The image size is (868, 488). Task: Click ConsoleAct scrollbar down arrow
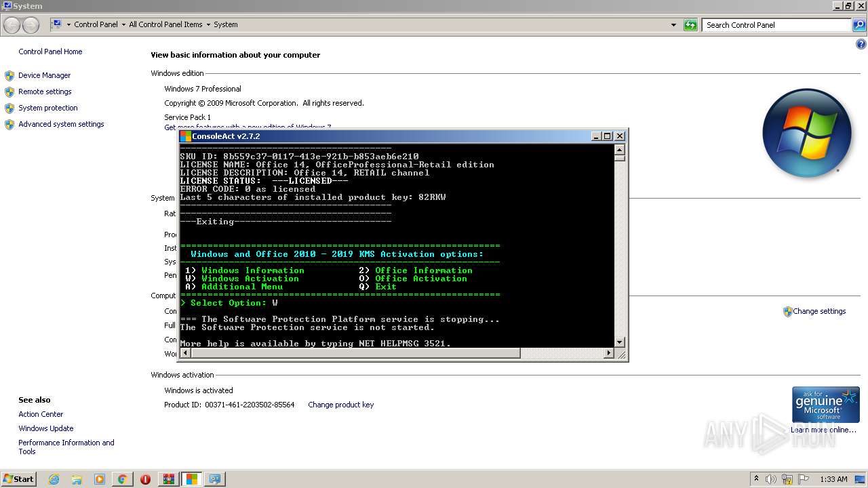pos(619,343)
